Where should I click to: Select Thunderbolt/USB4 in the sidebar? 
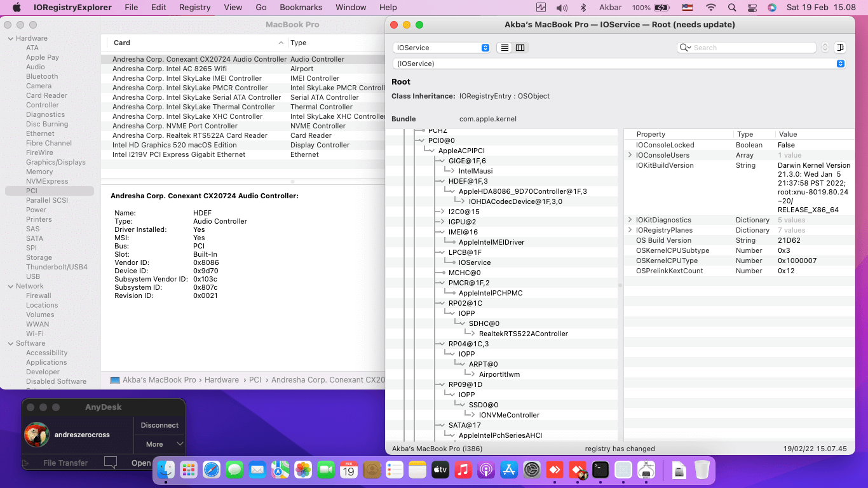[x=57, y=267]
